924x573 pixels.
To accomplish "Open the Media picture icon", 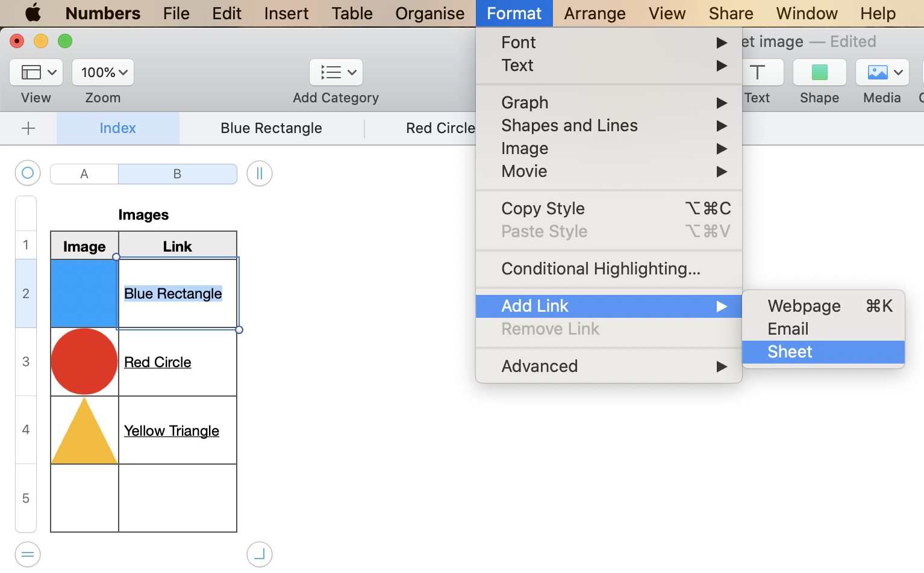I will 882,73.
